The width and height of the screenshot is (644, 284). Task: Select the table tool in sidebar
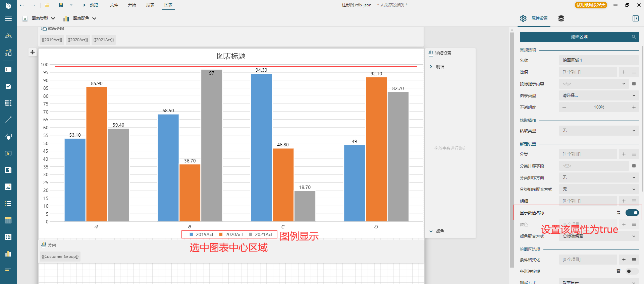8,220
